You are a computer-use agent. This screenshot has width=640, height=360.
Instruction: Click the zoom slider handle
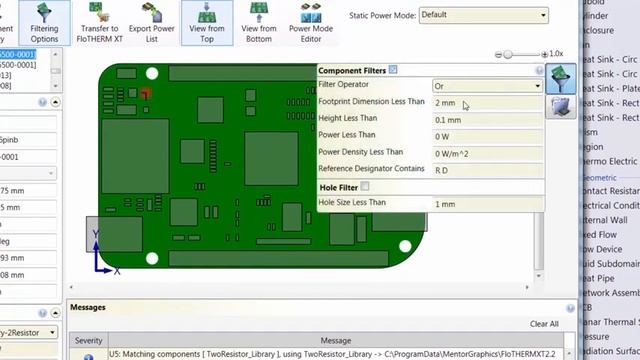point(507,54)
